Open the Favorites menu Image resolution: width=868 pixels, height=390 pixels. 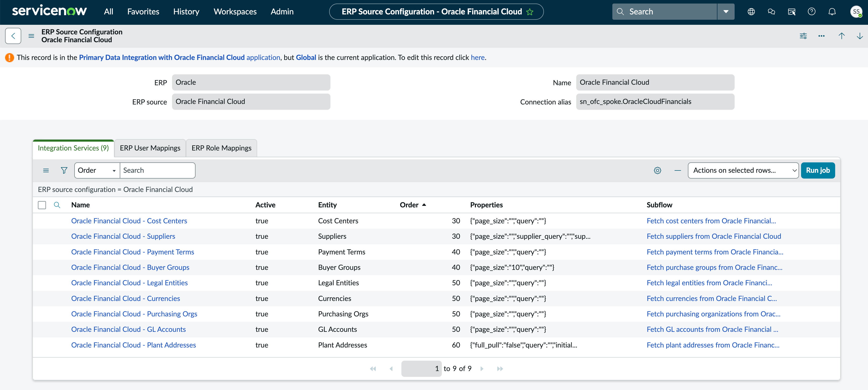click(143, 12)
